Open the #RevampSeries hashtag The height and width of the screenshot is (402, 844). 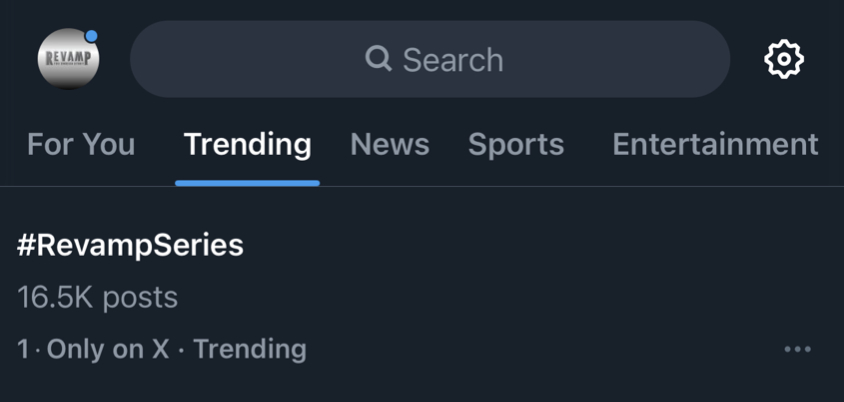coord(130,245)
